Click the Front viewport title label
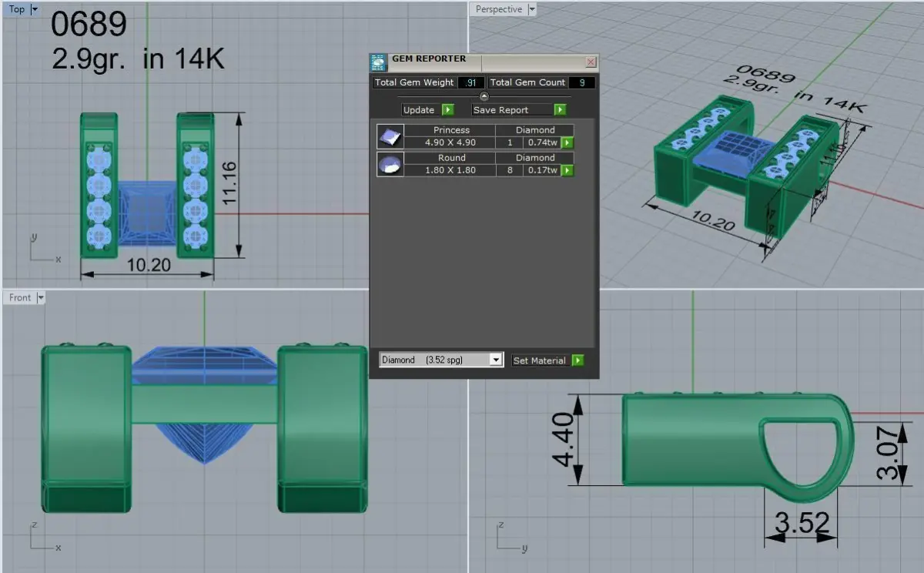 [20, 297]
